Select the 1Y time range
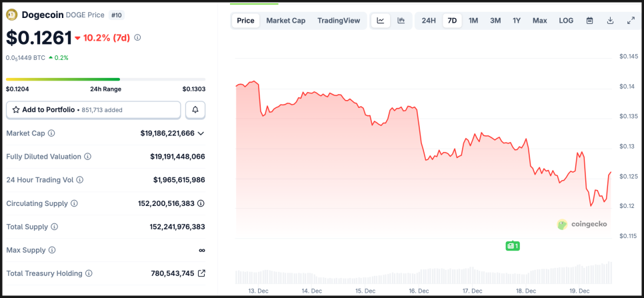 pyautogui.click(x=517, y=21)
